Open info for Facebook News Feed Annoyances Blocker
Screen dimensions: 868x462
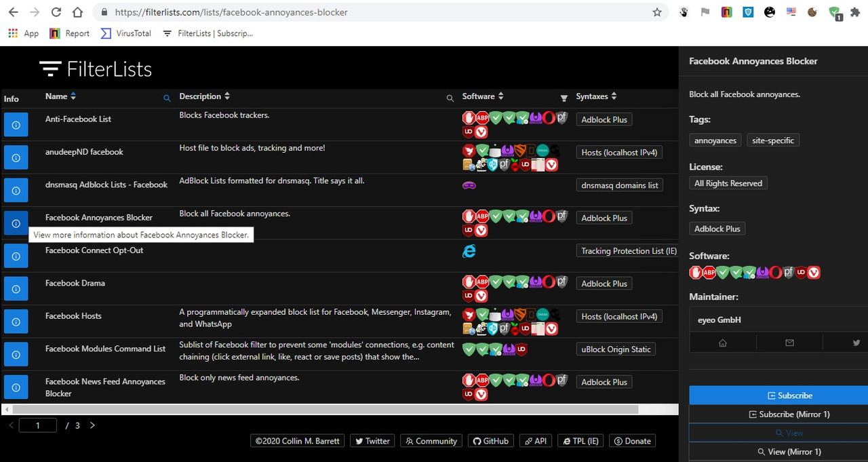[x=16, y=387]
